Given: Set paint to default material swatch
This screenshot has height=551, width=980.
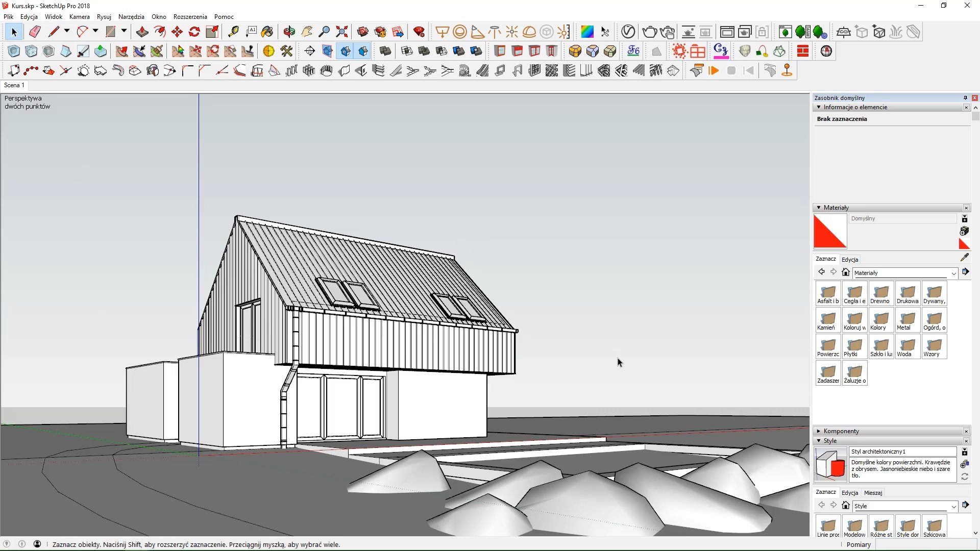Looking at the screenshot, I should (x=965, y=243).
